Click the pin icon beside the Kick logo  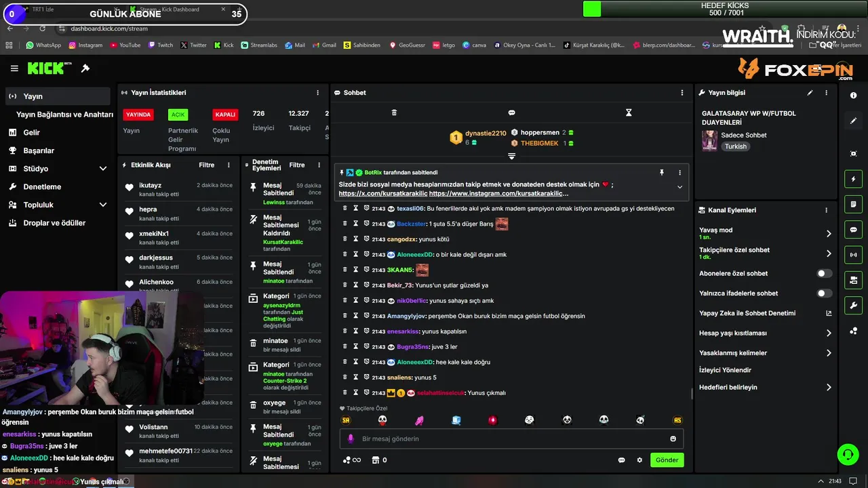click(85, 68)
